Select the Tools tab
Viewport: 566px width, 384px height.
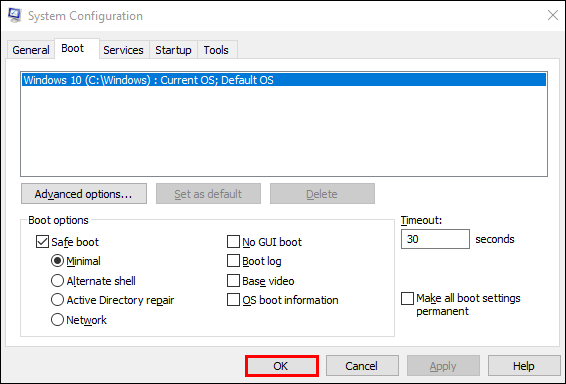click(216, 50)
